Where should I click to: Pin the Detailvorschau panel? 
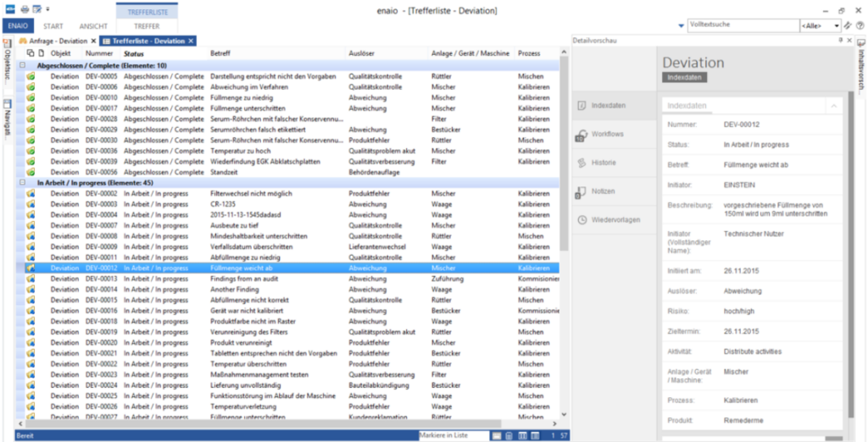(x=841, y=41)
